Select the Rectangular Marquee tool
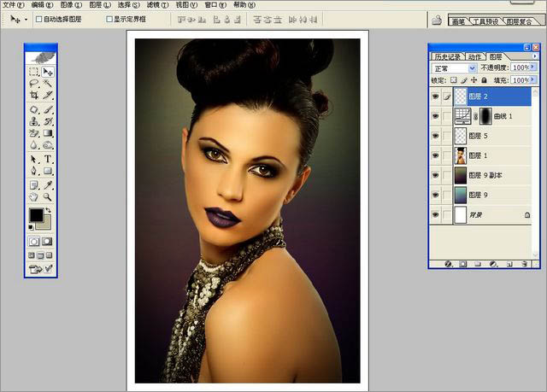 [x=33, y=72]
